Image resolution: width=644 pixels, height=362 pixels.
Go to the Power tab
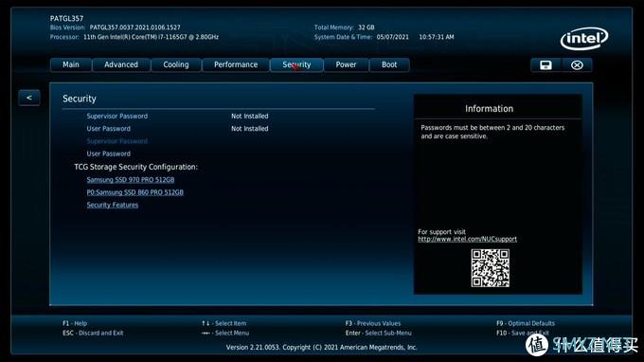point(346,65)
